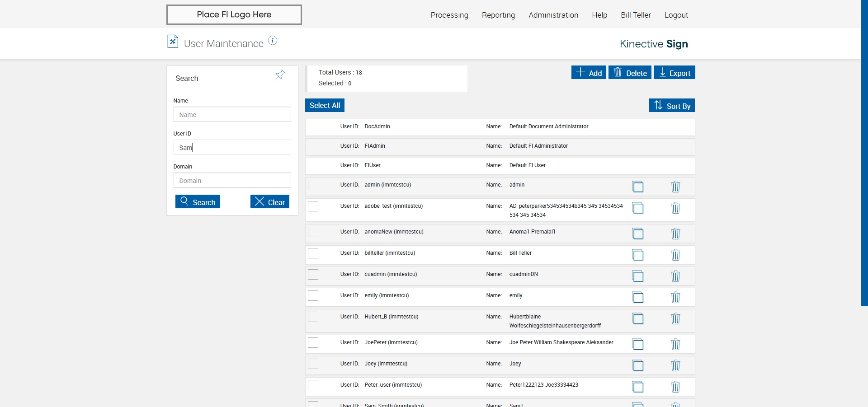Click the Add user button
This screenshot has height=407, width=868.
tap(589, 72)
